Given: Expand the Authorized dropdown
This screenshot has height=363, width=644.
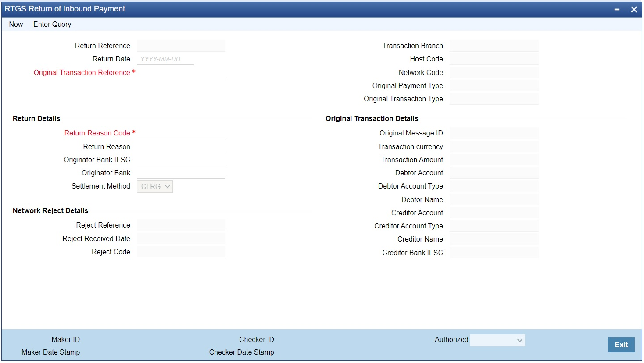Looking at the screenshot, I should pos(497,340).
